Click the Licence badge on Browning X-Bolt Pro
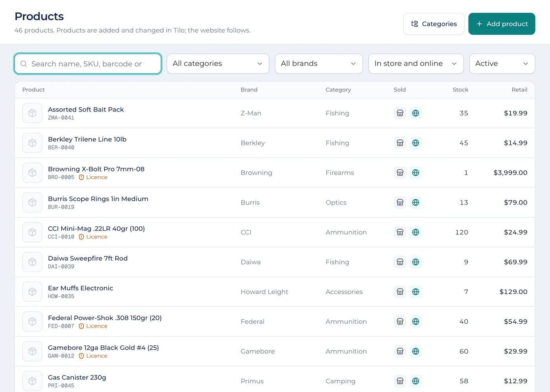The image size is (550, 392). point(93,177)
